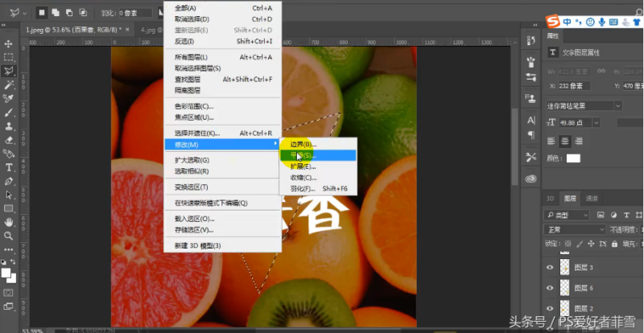Open the Brush presets panel icon
This screenshot has height=333, width=644.
(531, 63)
